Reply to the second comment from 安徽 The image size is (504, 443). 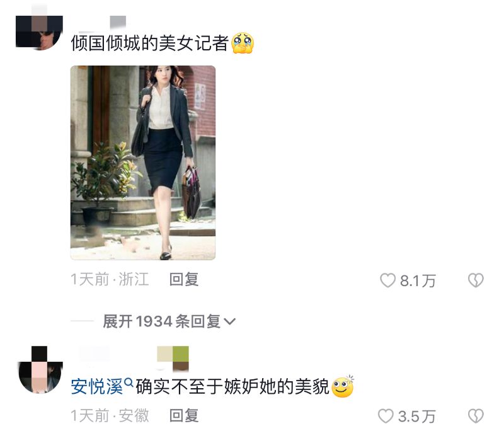click(x=184, y=415)
